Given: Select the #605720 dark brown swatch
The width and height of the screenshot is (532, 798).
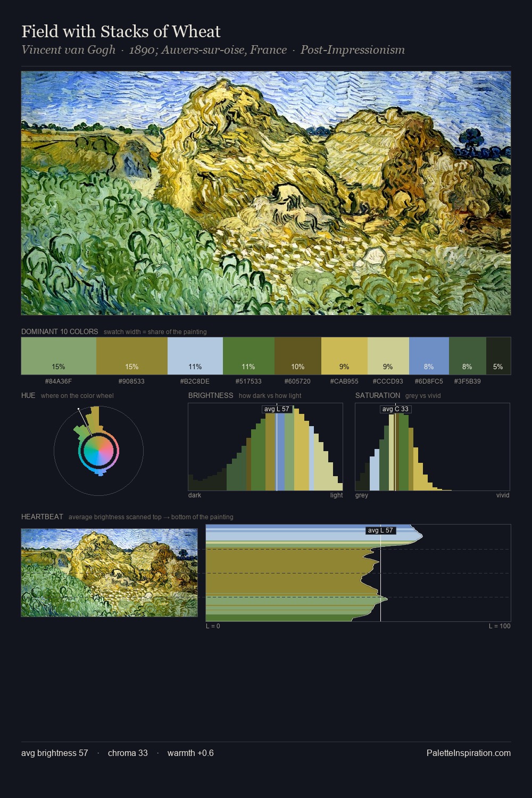Looking at the screenshot, I should coord(298,356).
